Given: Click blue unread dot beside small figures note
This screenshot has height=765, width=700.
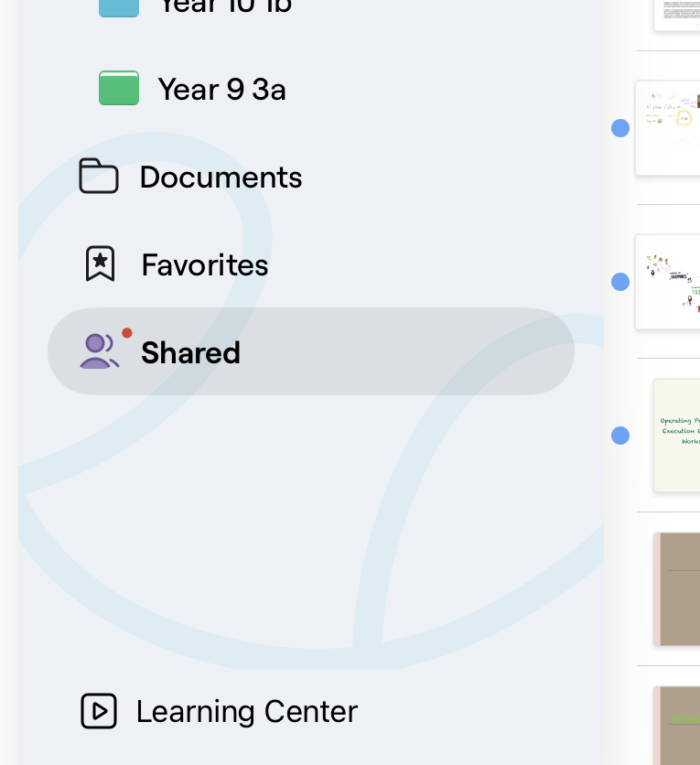Looking at the screenshot, I should [620, 282].
